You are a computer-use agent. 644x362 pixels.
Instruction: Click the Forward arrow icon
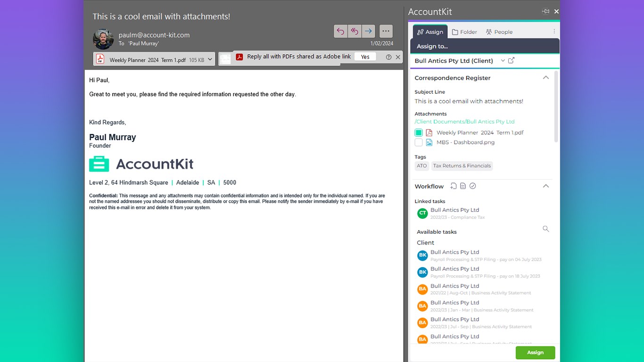pyautogui.click(x=368, y=31)
